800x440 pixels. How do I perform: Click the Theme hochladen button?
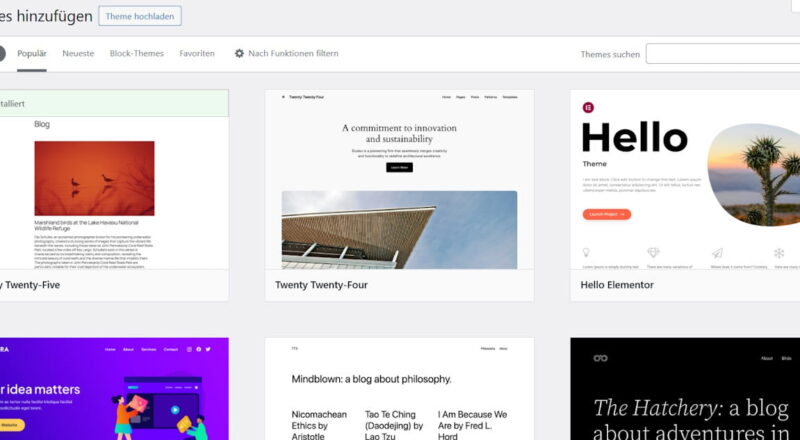coord(140,16)
